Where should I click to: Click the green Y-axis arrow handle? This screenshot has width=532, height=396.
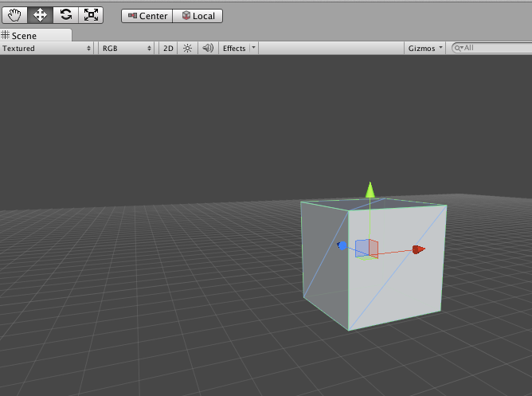click(370, 190)
